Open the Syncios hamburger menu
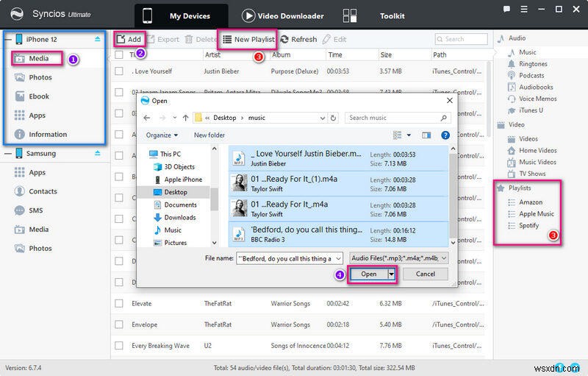Screen dimensions: 588x376 point(524,9)
